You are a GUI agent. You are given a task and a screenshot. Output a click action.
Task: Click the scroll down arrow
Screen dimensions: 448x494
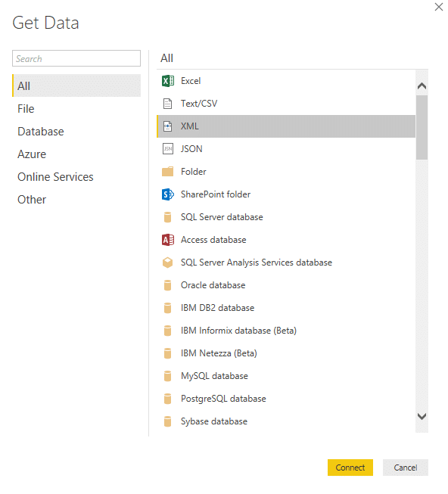(422, 416)
